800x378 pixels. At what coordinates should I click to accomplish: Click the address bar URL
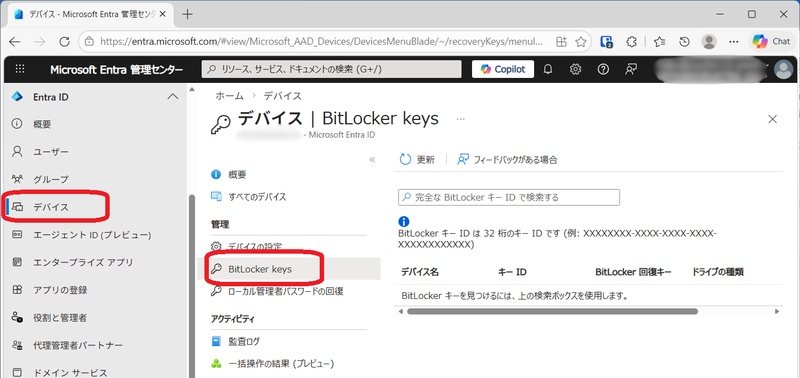[321, 42]
